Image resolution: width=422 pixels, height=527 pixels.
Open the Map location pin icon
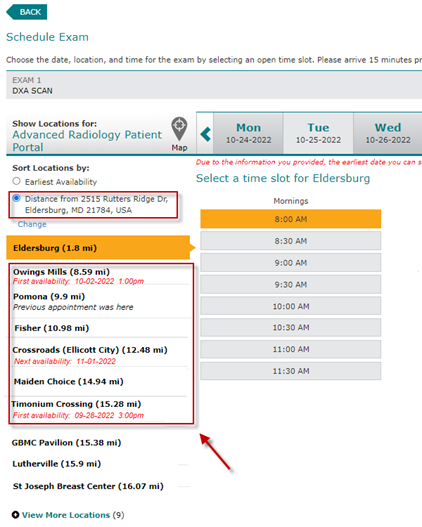pyautogui.click(x=179, y=129)
